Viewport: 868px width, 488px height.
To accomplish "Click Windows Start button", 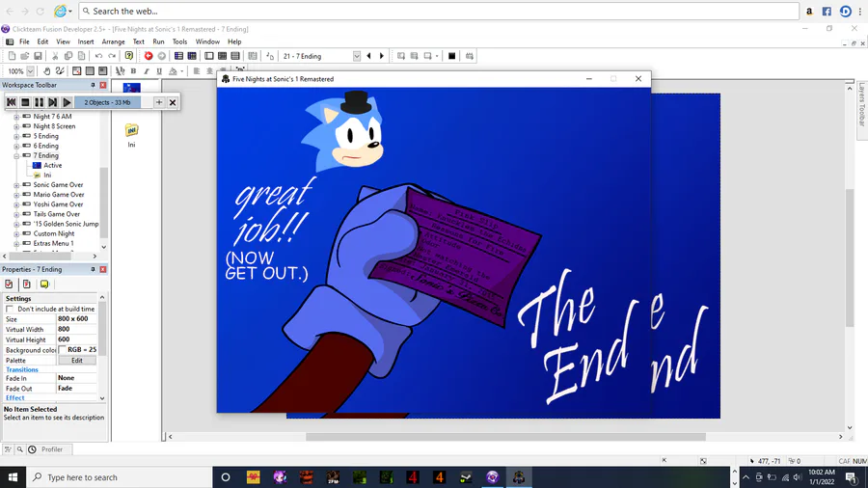I will click(x=13, y=477).
